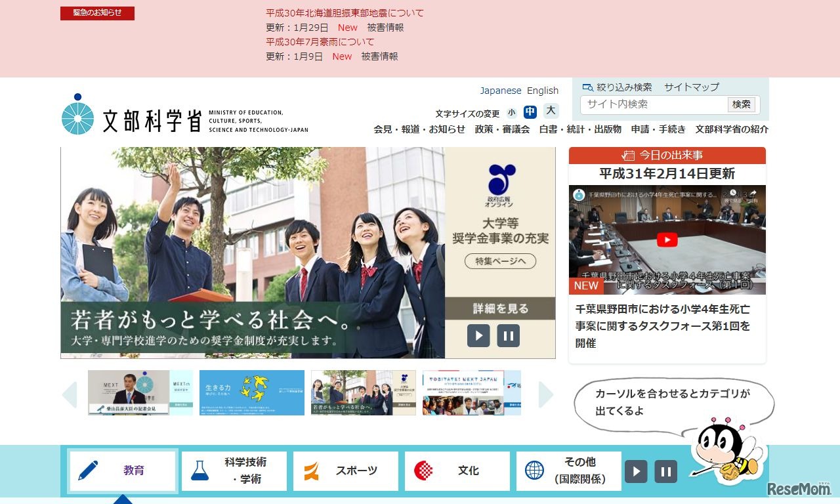Click the 詳細を見る button
Viewport: 840px width, 504px height.
click(499, 309)
